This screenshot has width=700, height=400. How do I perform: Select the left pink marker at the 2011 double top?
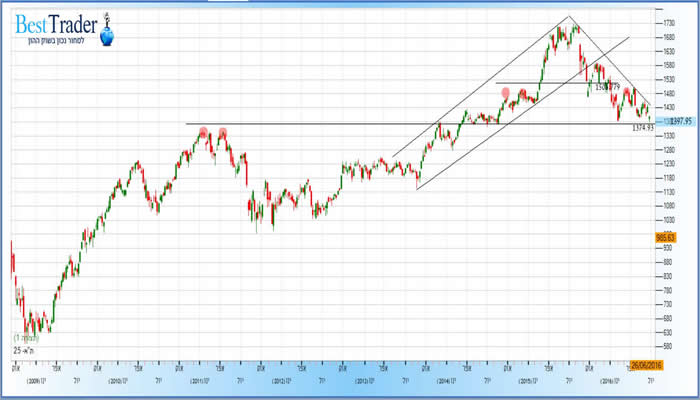click(203, 132)
